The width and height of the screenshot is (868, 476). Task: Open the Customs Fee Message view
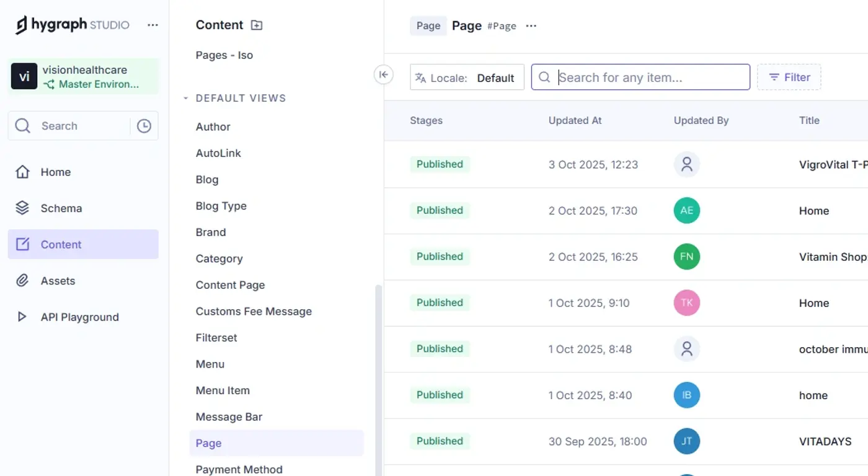pyautogui.click(x=254, y=311)
